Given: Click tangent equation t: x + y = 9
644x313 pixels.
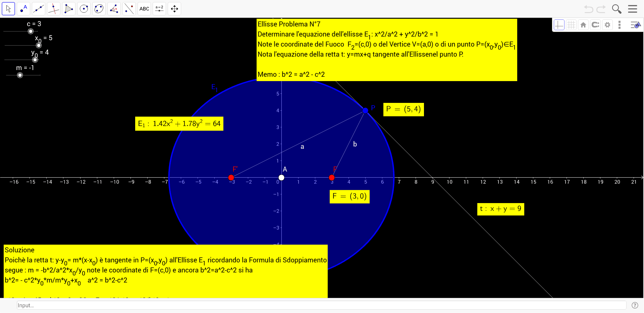Looking at the screenshot, I should (x=500, y=209).
